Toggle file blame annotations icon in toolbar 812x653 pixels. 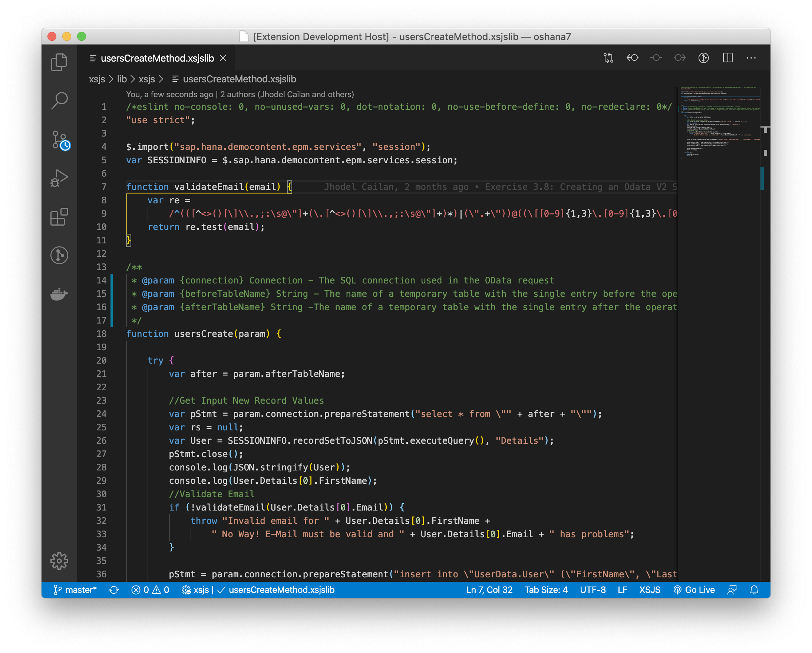coord(703,58)
